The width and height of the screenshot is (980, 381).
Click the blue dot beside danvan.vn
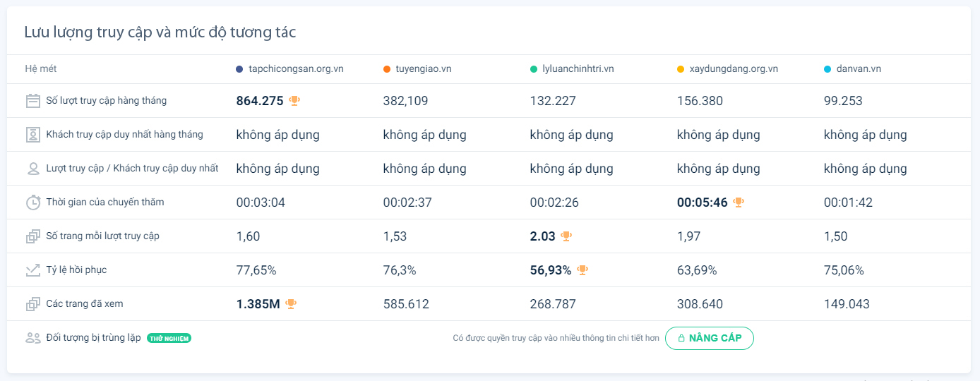pyautogui.click(x=827, y=69)
